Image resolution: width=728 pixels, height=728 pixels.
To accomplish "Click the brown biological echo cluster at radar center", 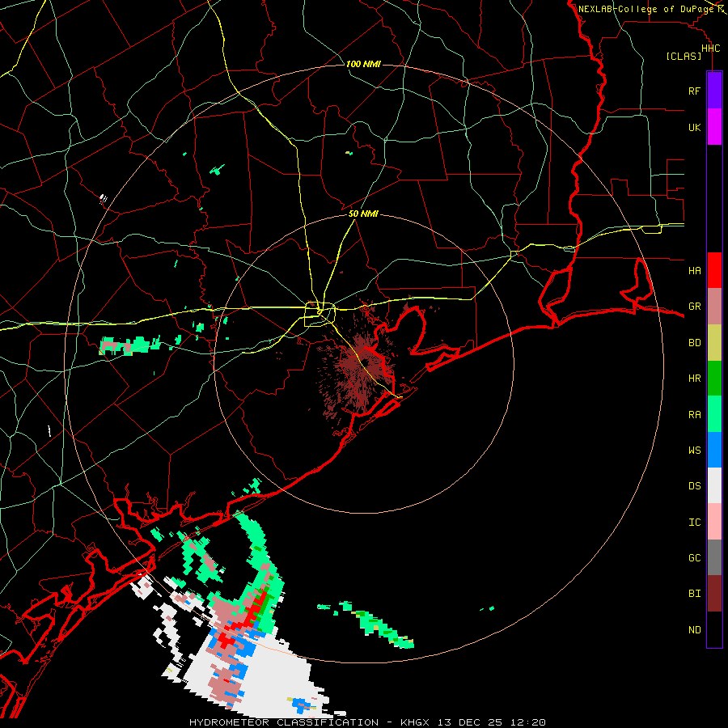I will 360,365.
